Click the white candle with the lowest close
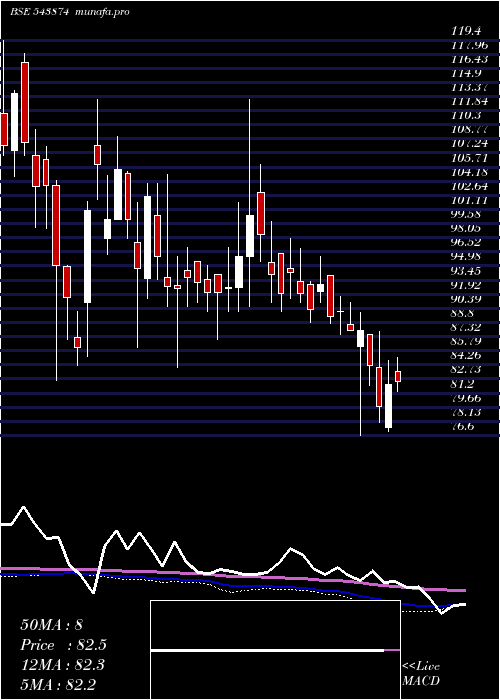 388,405
